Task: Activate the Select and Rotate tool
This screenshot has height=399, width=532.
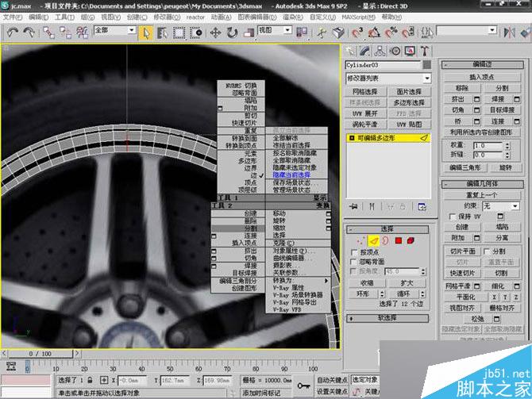Action: coord(232,33)
